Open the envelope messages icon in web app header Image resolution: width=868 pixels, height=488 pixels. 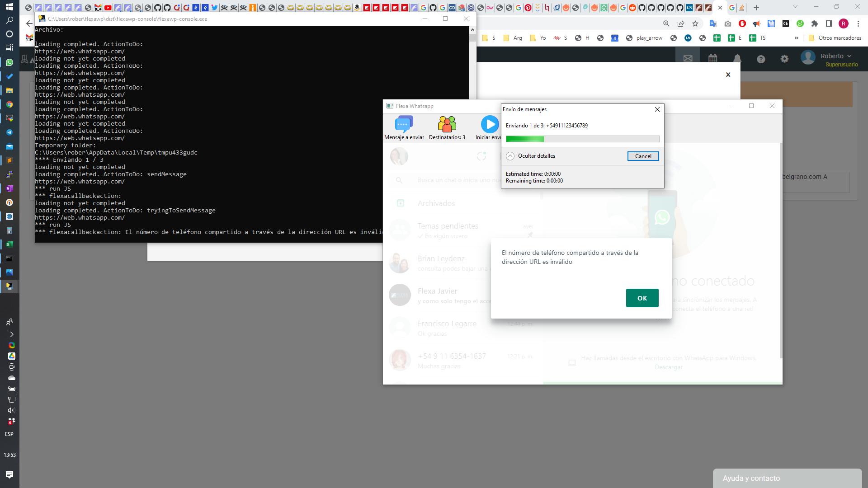click(x=688, y=59)
